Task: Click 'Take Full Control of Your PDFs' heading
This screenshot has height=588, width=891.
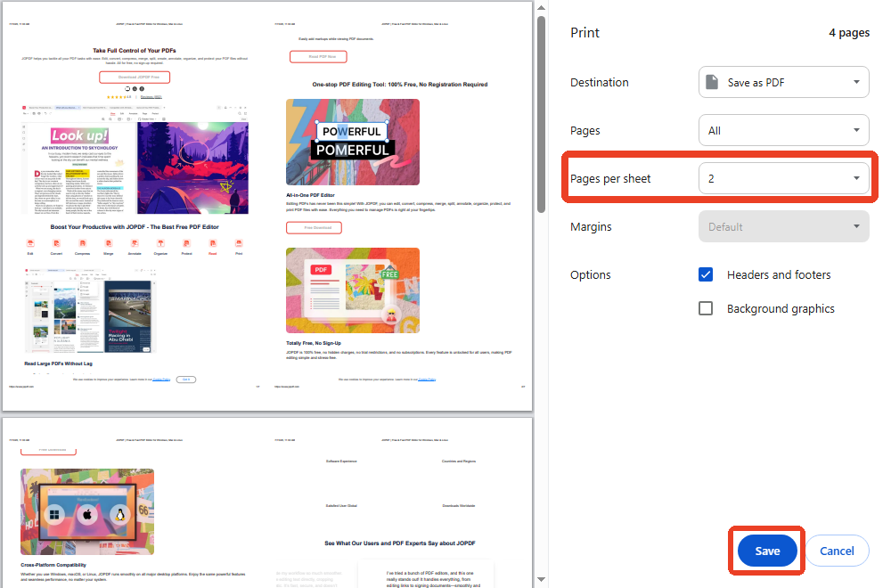Action: [x=135, y=51]
